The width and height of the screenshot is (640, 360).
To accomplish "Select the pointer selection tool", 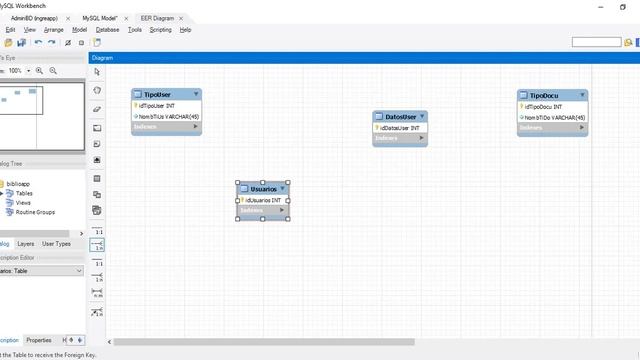I will (x=97, y=72).
